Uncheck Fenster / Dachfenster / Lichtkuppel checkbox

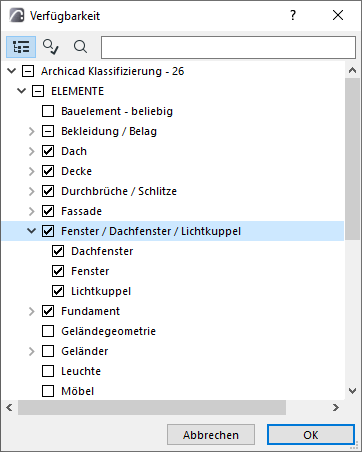[x=48, y=231]
